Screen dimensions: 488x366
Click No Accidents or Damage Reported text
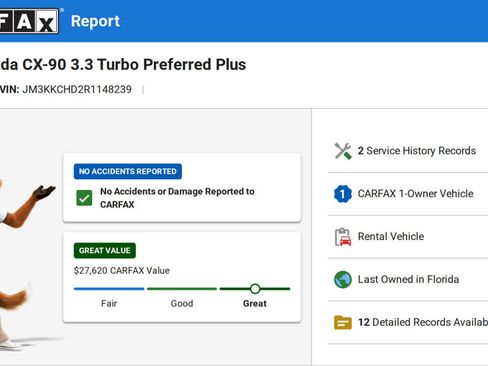coord(177,198)
